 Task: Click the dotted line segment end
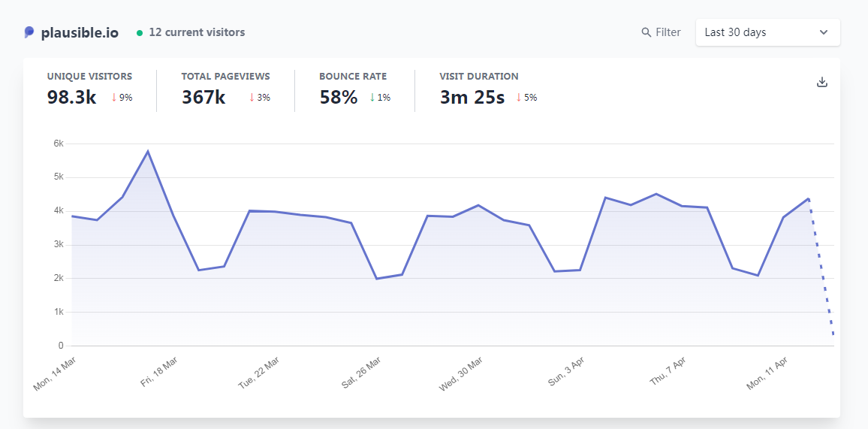pos(833,334)
